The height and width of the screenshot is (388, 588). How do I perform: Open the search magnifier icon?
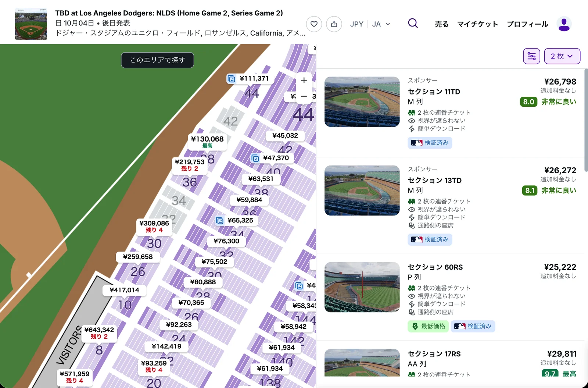click(x=413, y=24)
